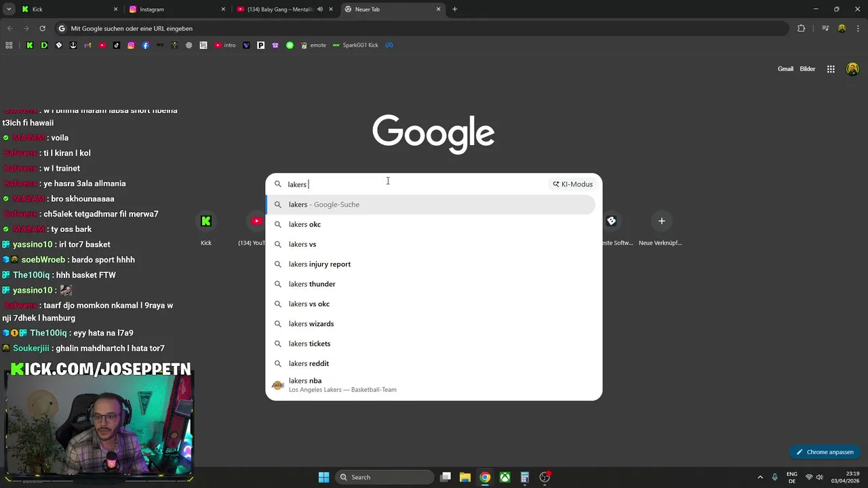Open the Gmail link on the Google page
Screen dimensions: 868x488
785,69
